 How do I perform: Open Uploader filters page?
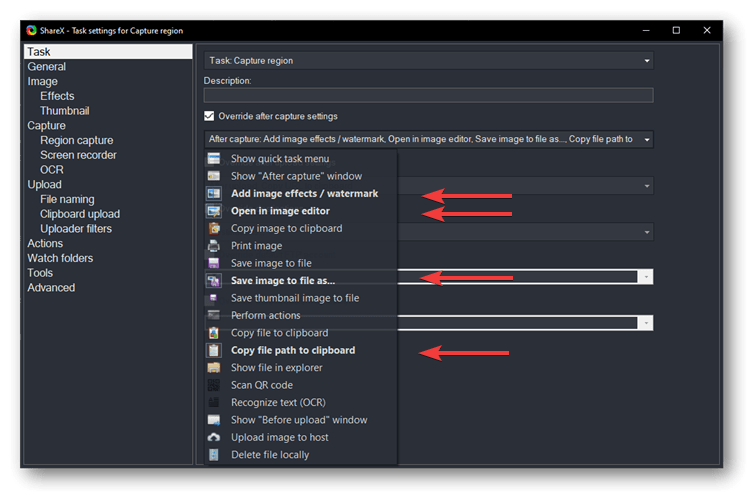[x=76, y=229]
